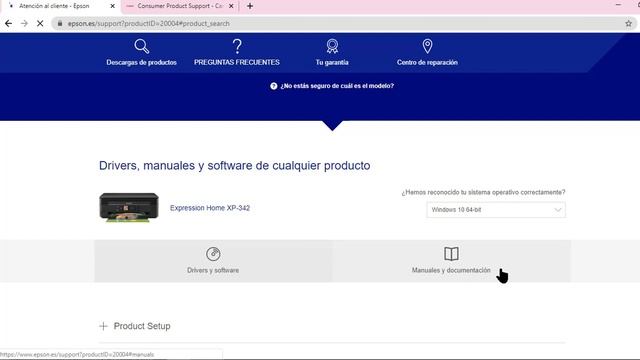Click the magnifier icon above Descargas de productos
The image size is (640, 360).
click(142, 46)
